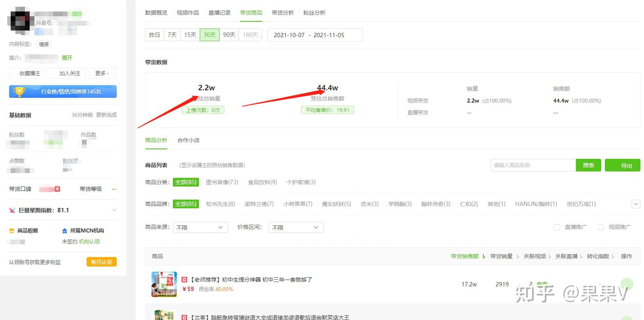Screen dimensions: 644x320
Task: Select the 90天 time range
Action: [x=229, y=35]
